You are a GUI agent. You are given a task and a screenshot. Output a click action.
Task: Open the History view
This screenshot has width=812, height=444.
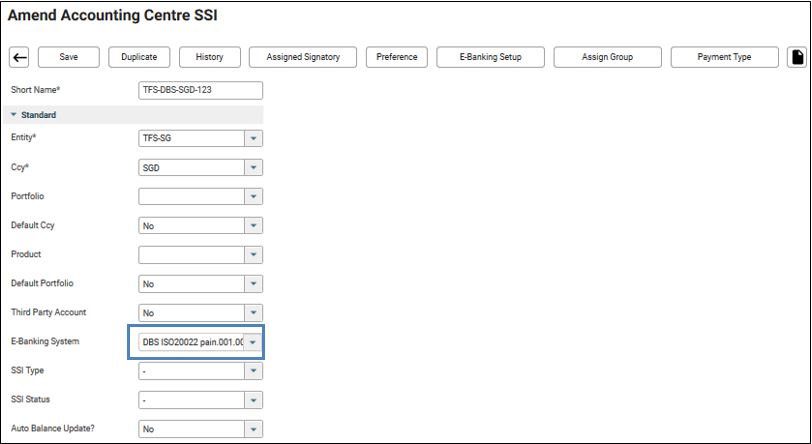click(209, 58)
